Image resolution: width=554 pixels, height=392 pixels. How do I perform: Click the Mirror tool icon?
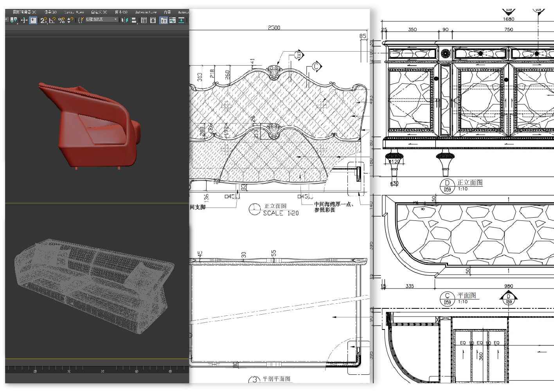[124, 20]
